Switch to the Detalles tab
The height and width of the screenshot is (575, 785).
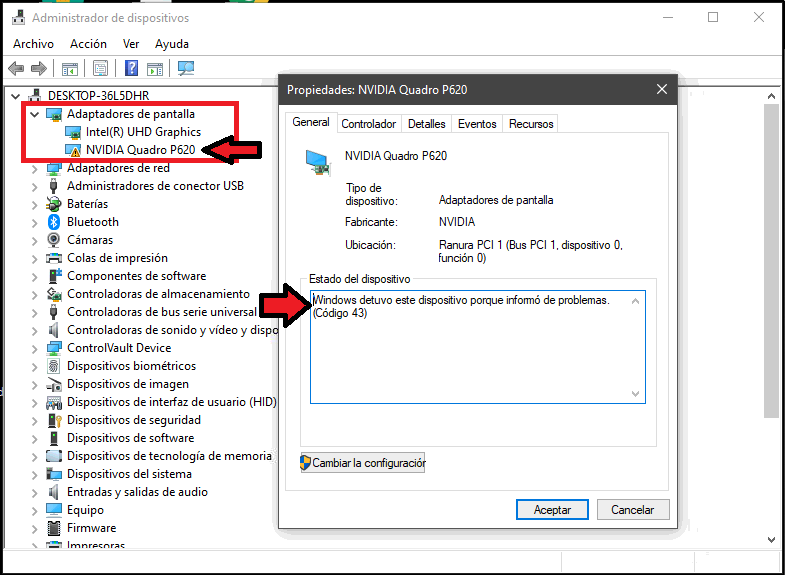427,124
